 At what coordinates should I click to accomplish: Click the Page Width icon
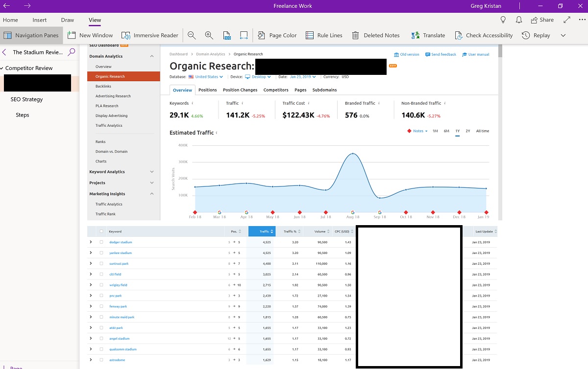(244, 35)
